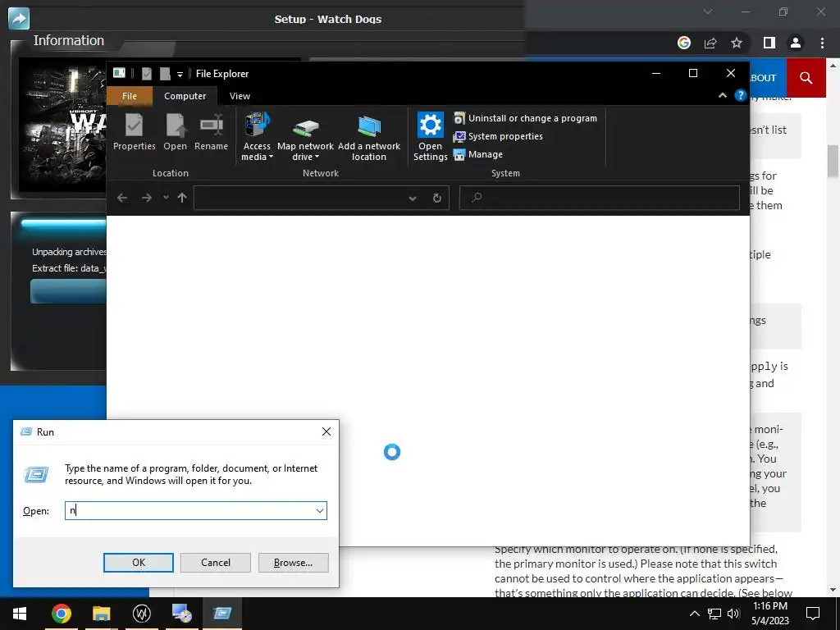Click the Rename icon in ribbon
This screenshot has width=840, height=630.
(x=211, y=132)
